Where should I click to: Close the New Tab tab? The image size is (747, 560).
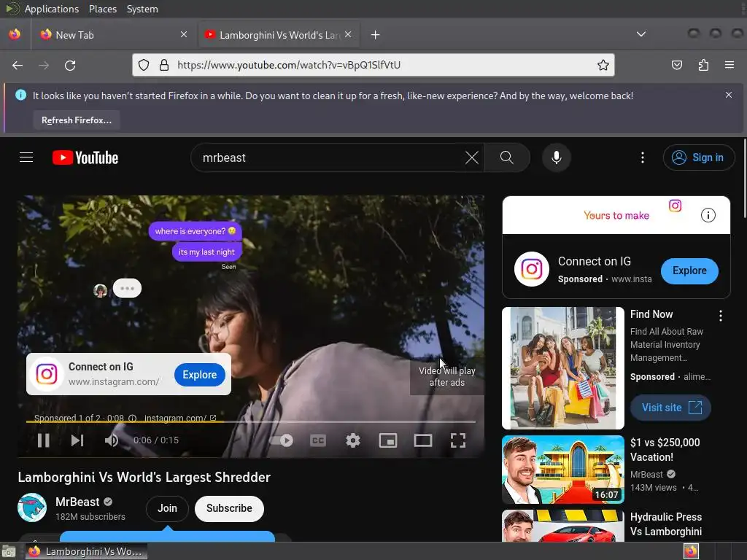click(x=184, y=34)
